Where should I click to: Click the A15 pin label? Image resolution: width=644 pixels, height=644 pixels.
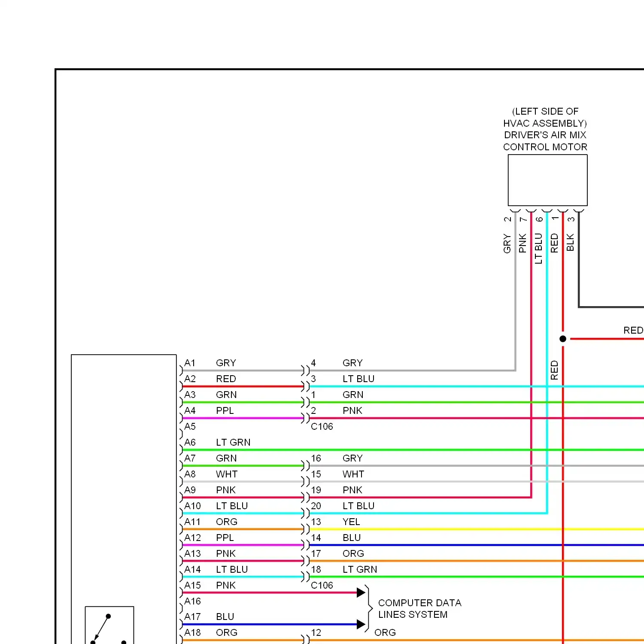pos(192,586)
